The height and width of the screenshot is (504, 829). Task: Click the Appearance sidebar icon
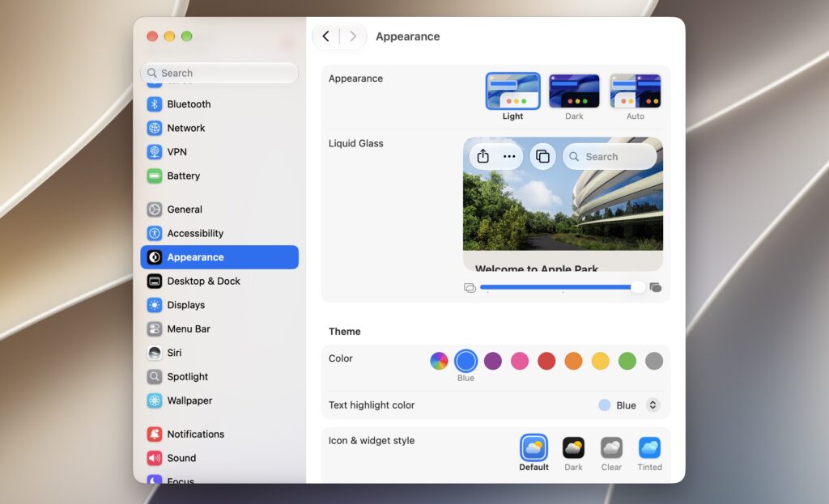tap(155, 257)
